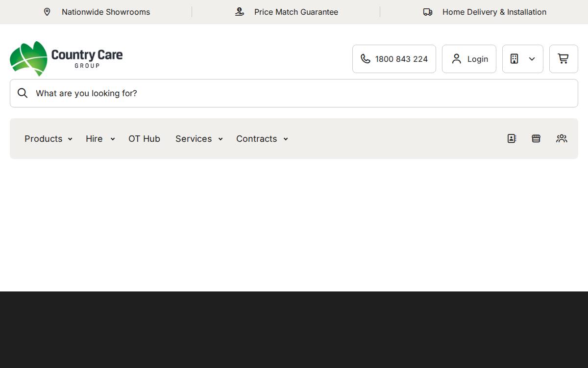This screenshot has width=588, height=368.
Task: Call 1800 843 224 button
Action: (394, 59)
